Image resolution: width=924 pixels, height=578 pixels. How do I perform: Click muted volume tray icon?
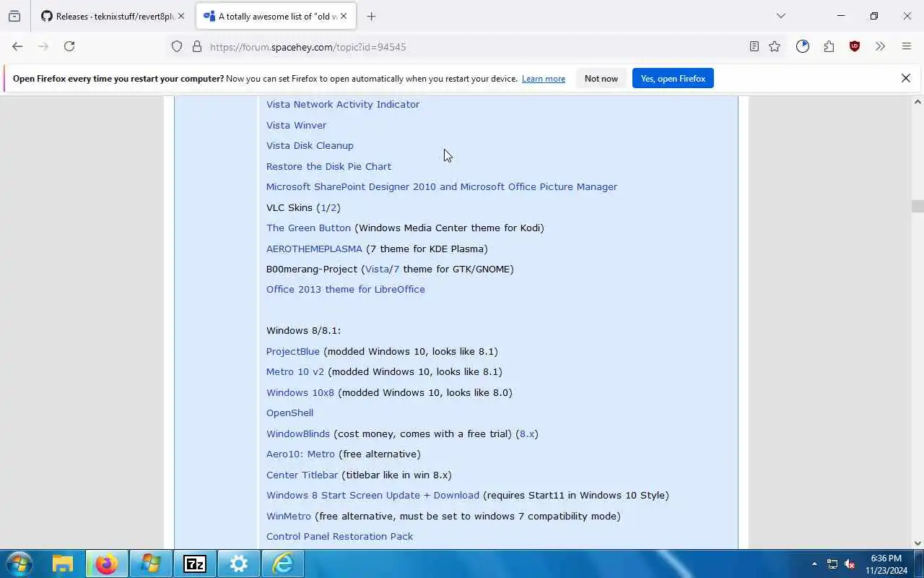[x=850, y=564]
